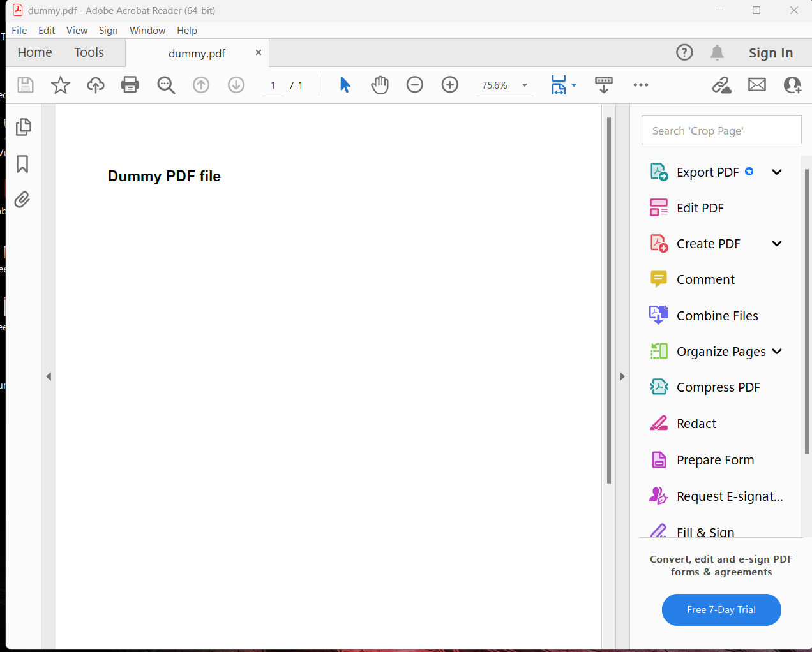The width and height of the screenshot is (812, 652).
Task: Zoom in with the plus circle icon
Action: tap(450, 85)
